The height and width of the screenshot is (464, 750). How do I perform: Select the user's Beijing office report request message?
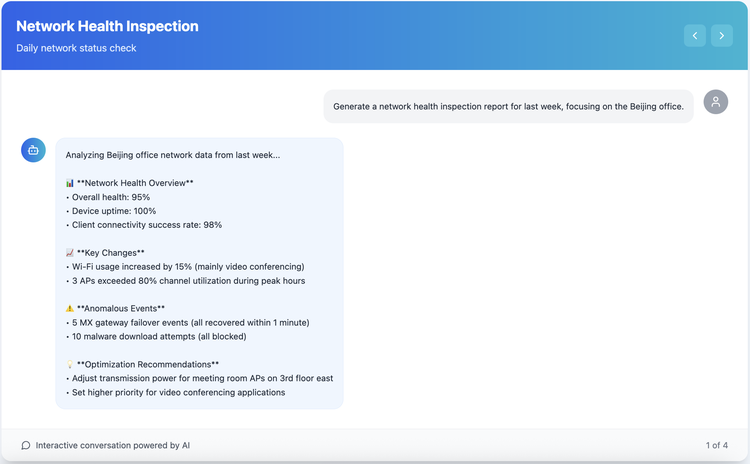pos(508,106)
